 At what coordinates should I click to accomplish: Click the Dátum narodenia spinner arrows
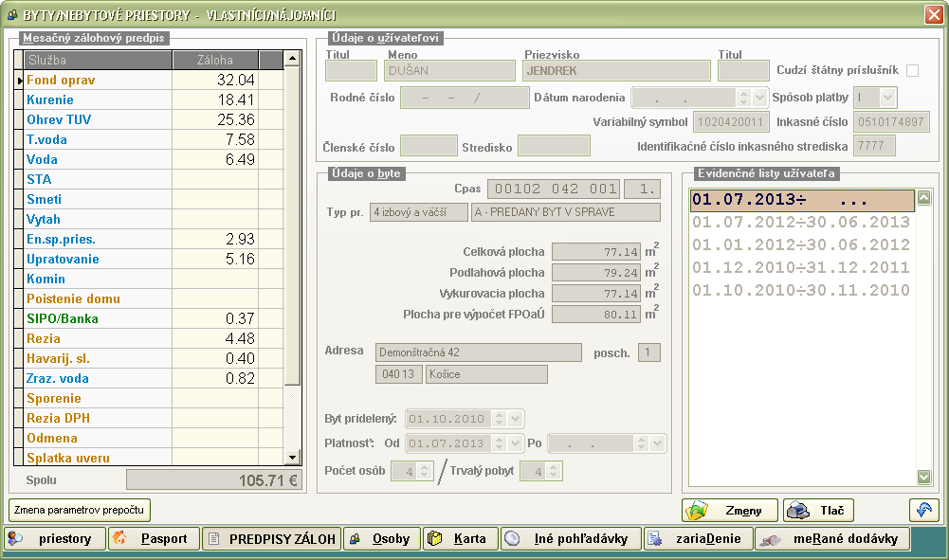[744, 97]
